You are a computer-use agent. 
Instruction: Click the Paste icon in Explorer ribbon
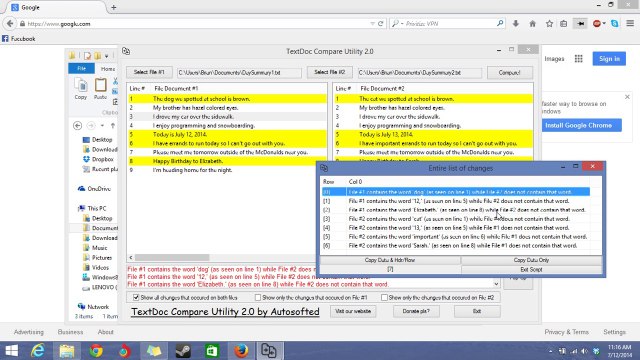click(x=100, y=89)
